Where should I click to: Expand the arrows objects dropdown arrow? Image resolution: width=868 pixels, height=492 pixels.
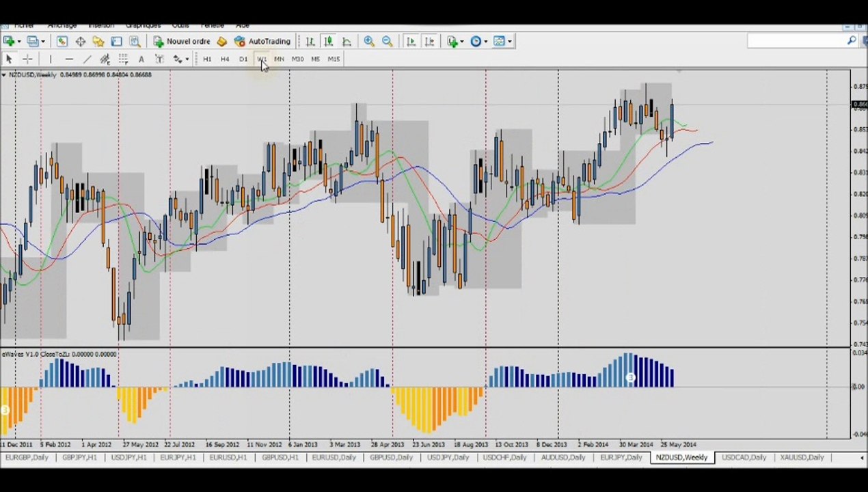coord(187,59)
